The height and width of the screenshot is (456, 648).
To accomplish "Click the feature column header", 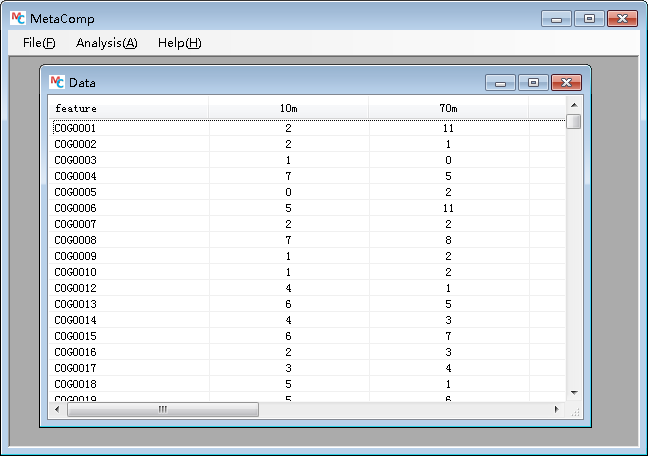I will click(x=128, y=108).
